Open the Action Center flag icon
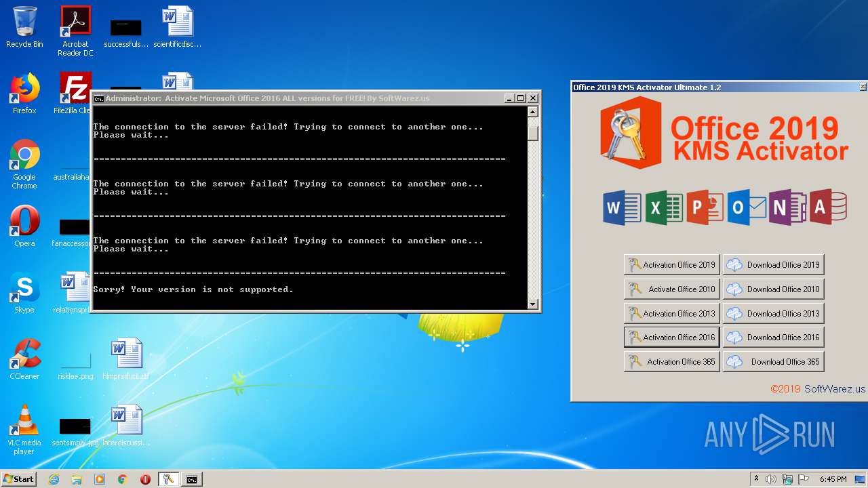868x488 pixels. click(804, 479)
